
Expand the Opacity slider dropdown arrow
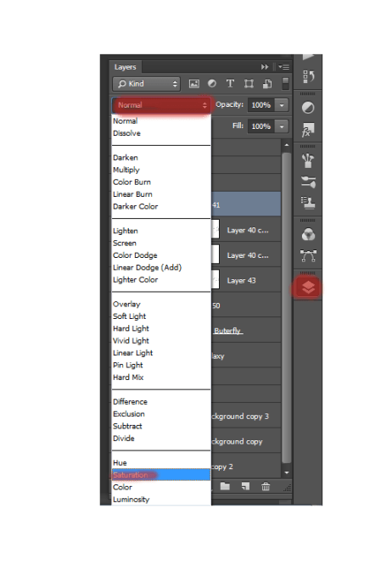point(282,105)
